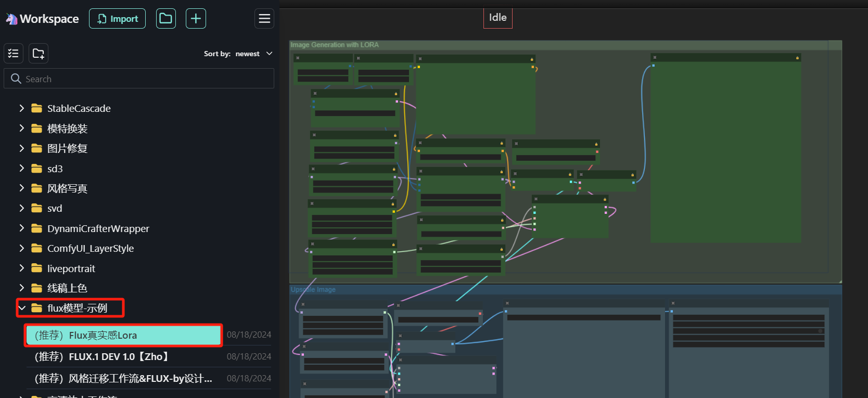
Task: Click the large tall node at canvas right
Action: coord(726,148)
